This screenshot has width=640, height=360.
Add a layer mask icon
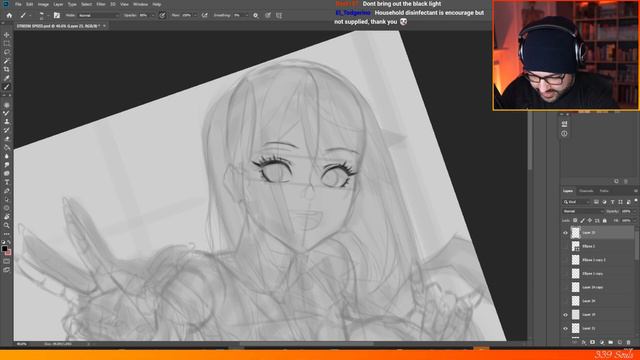tap(593, 342)
